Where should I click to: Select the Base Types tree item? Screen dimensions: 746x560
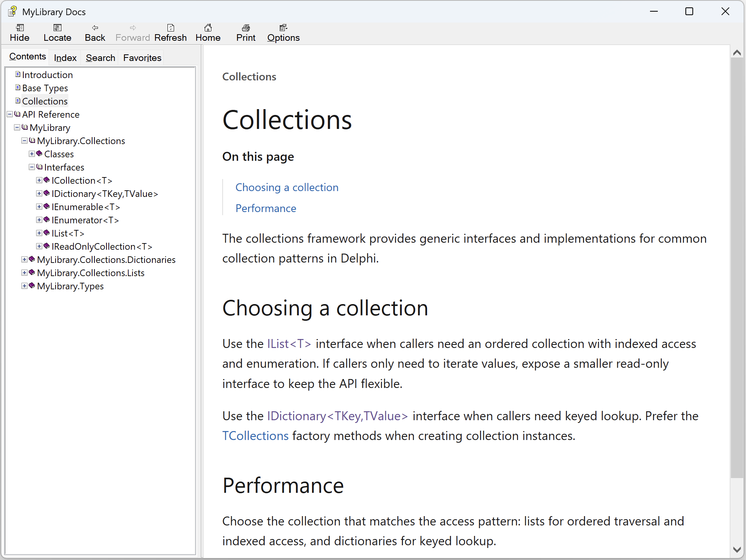pos(45,88)
